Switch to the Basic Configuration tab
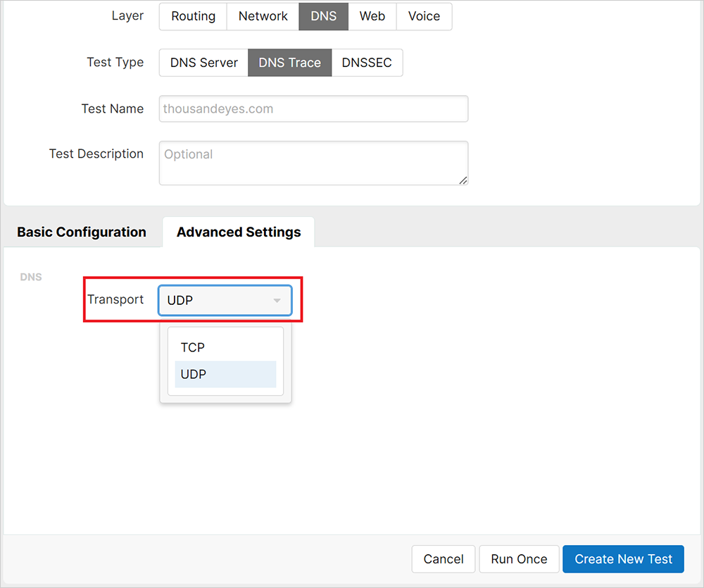This screenshot has width=704, height=588. [82, 232]
